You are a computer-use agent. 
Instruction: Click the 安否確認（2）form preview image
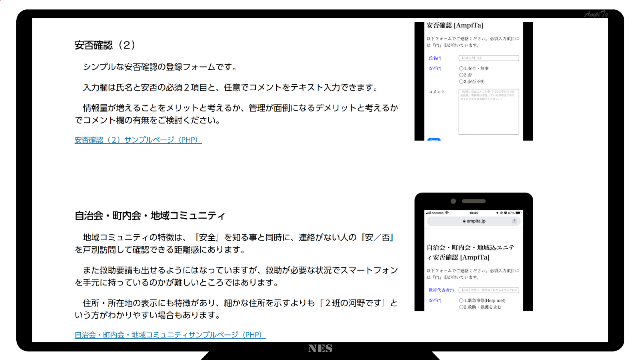click(x=473, y=81)
